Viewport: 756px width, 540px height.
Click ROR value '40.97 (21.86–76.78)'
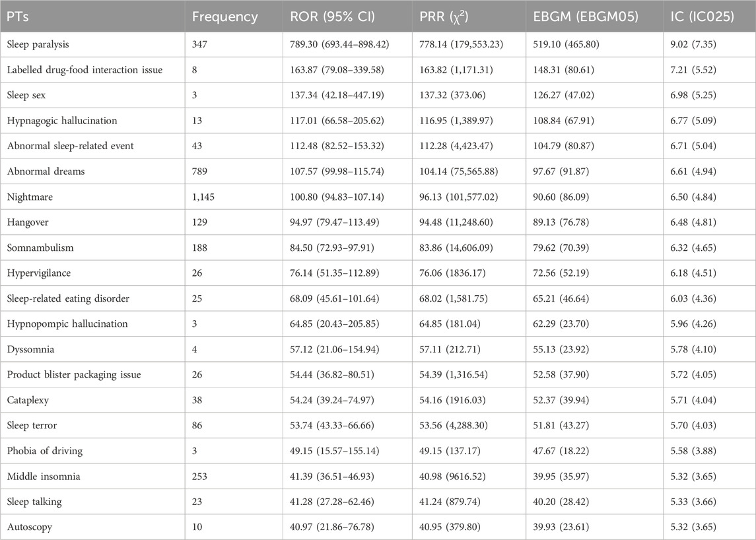331,527
